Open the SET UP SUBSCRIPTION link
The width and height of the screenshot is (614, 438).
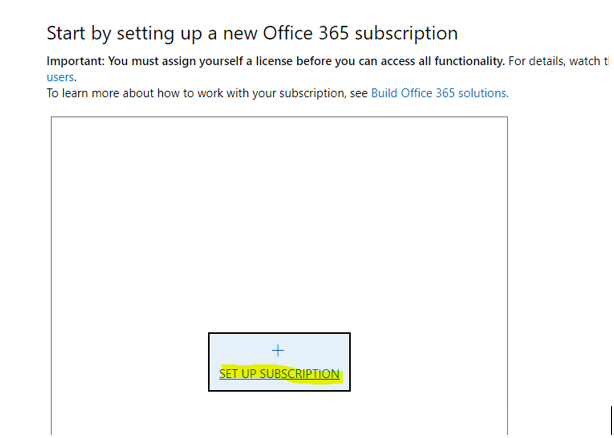pos(279,375)
